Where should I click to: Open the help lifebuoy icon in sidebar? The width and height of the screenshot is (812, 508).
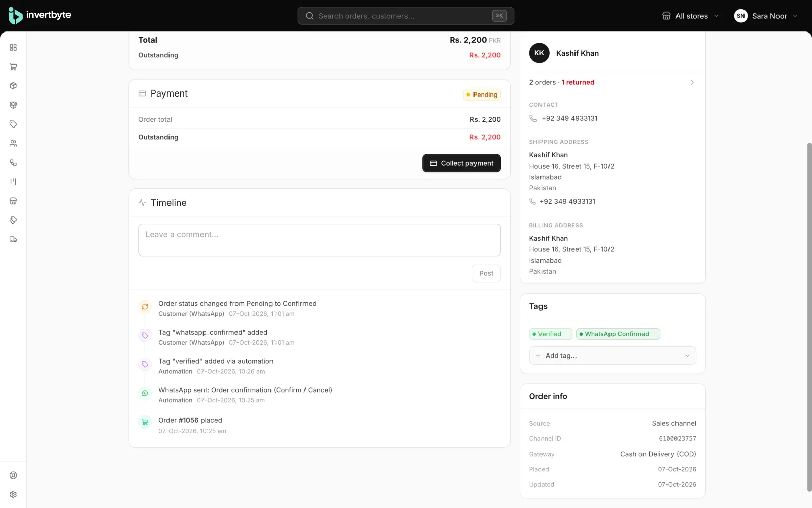tap(13, 475)
